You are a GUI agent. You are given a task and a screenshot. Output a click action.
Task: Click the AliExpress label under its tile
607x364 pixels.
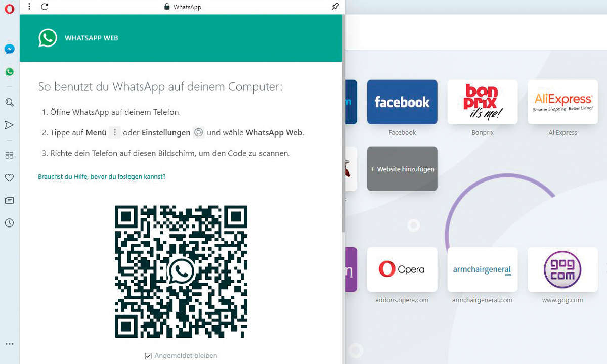click(562, 132)
